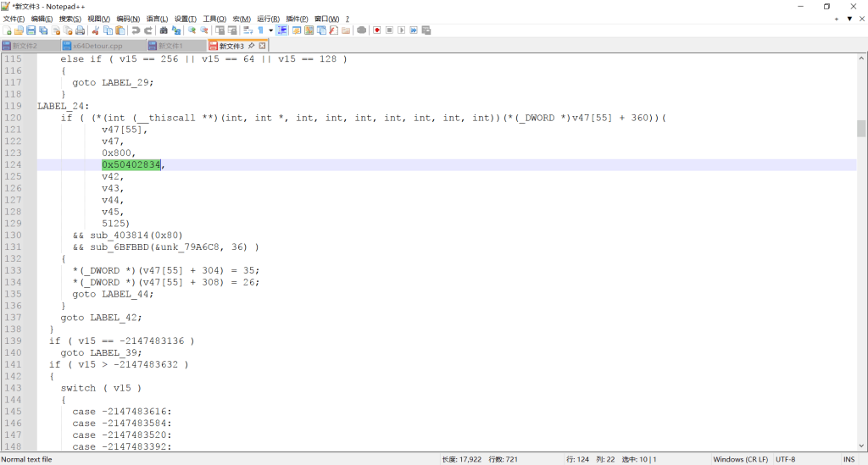Toggle file monitoring (tail -f)
The image size is (868, 465).
pos(361,30)
